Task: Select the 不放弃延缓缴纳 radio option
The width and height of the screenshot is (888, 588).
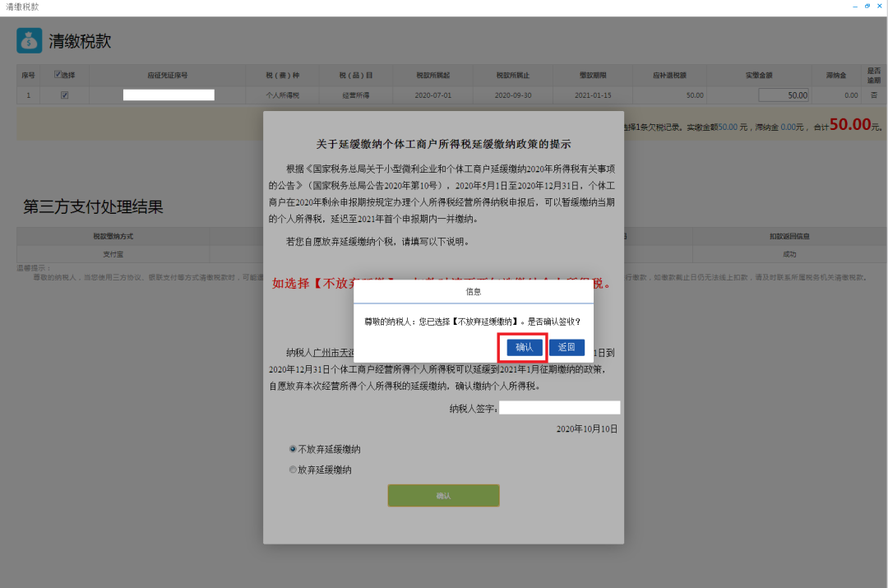Action: tap(293, 449)
